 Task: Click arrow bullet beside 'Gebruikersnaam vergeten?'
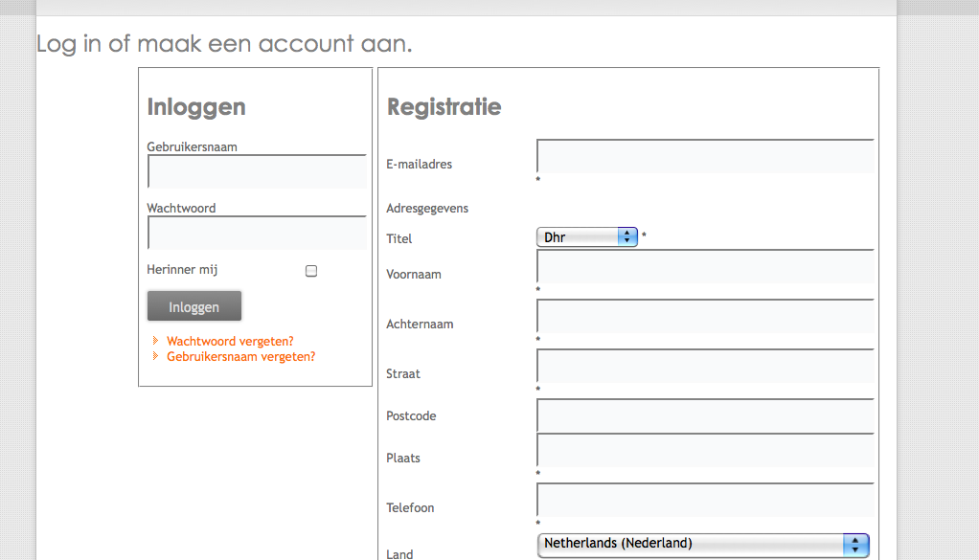(x=156, y=356)
